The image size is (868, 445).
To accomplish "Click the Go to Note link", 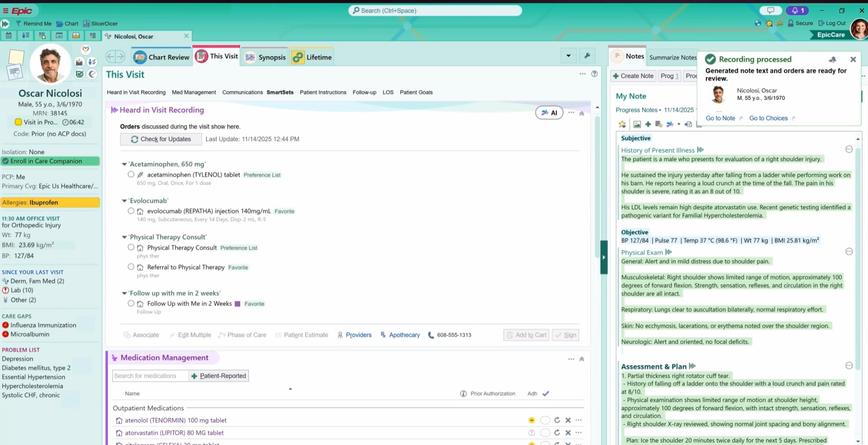I will click(x=720, y=118).
